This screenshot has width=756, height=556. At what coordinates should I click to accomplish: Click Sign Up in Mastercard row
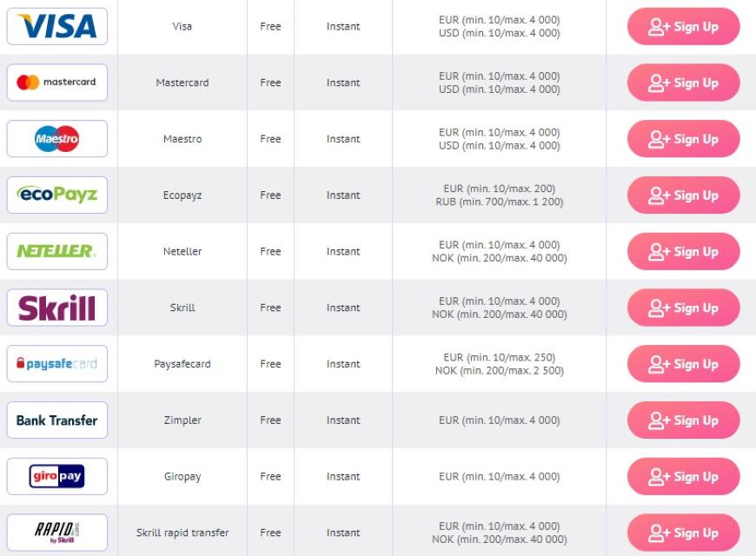click(x=683, y=83)
